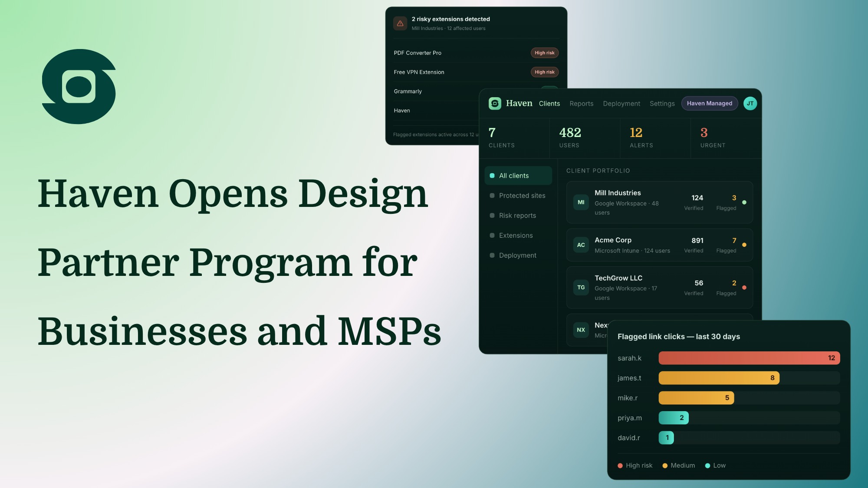868x488 pixels.
Task: Click the david.r teal bar showing 1
Action: click(666, 438)
